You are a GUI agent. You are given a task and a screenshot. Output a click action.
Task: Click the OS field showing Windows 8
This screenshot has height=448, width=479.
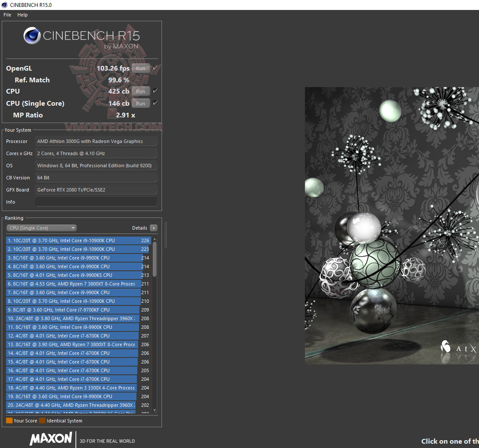click(96, 166)
